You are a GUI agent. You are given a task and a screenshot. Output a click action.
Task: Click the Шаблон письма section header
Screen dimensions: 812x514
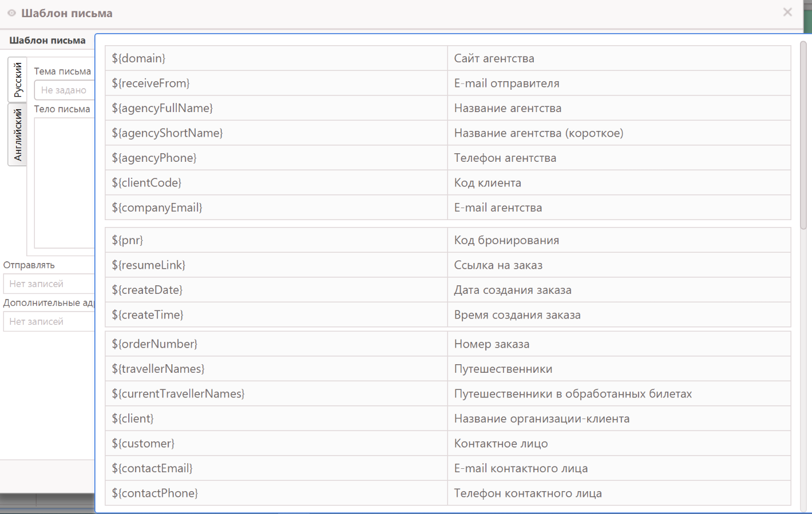click(47, 41)
